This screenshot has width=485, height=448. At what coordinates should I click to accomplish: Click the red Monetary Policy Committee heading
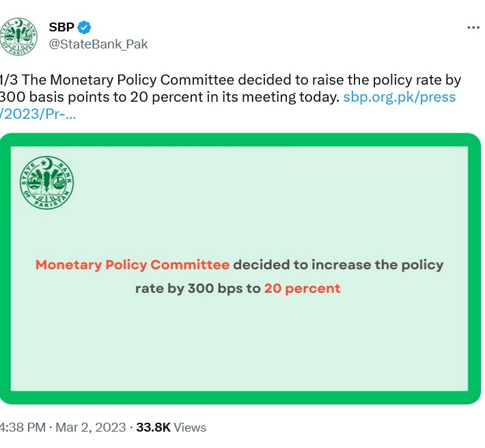click(133, 265)
